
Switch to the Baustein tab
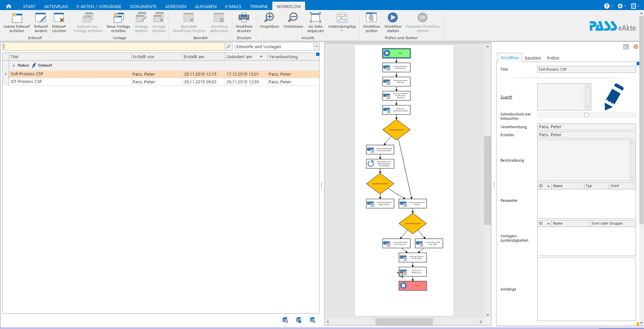tap(533, 58)
